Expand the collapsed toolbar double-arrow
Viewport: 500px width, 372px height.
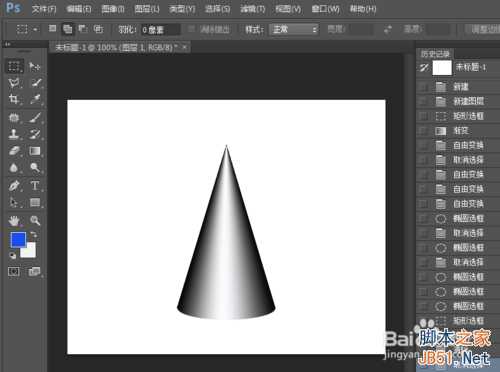coord(8,44)
